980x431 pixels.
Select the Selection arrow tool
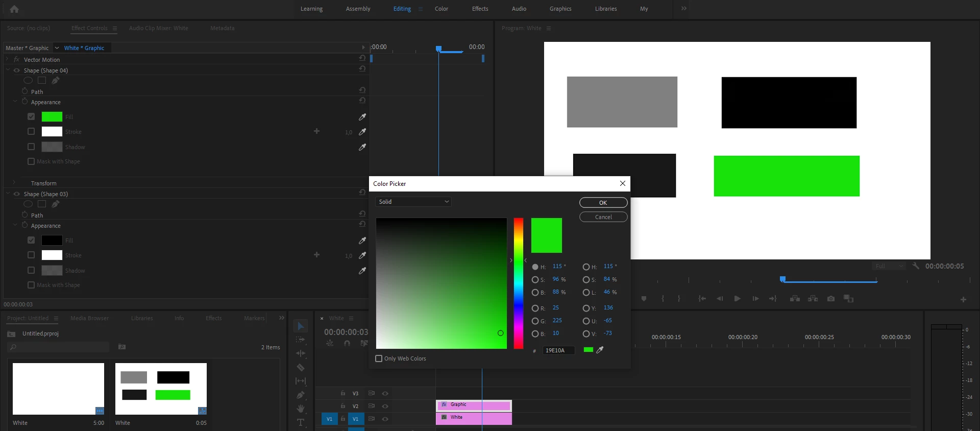[301, 326]
